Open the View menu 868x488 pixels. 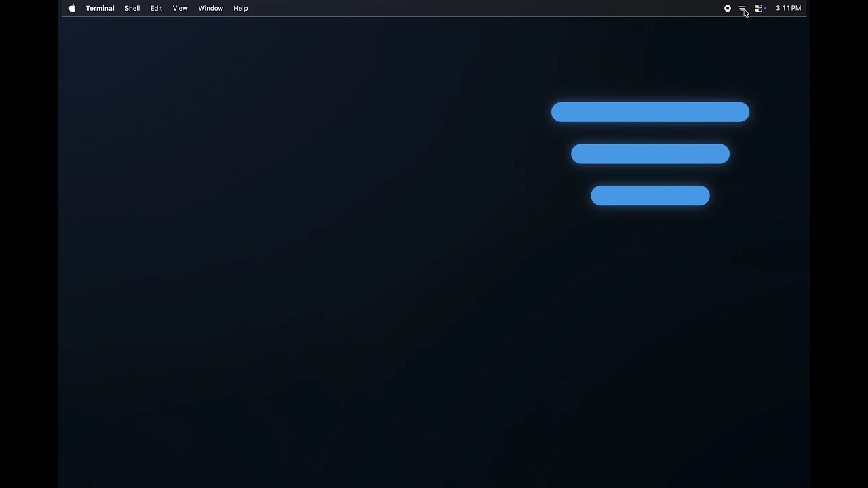[x=180, y=8]
